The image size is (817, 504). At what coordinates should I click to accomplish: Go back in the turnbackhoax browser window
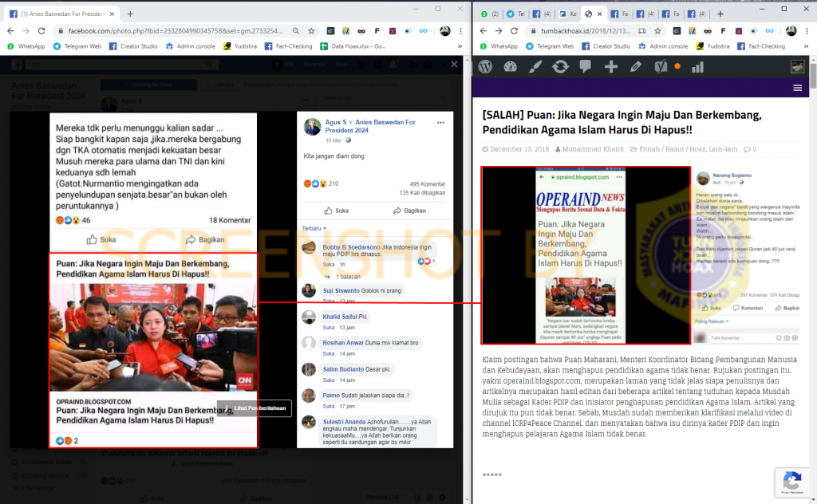point(483,31)
